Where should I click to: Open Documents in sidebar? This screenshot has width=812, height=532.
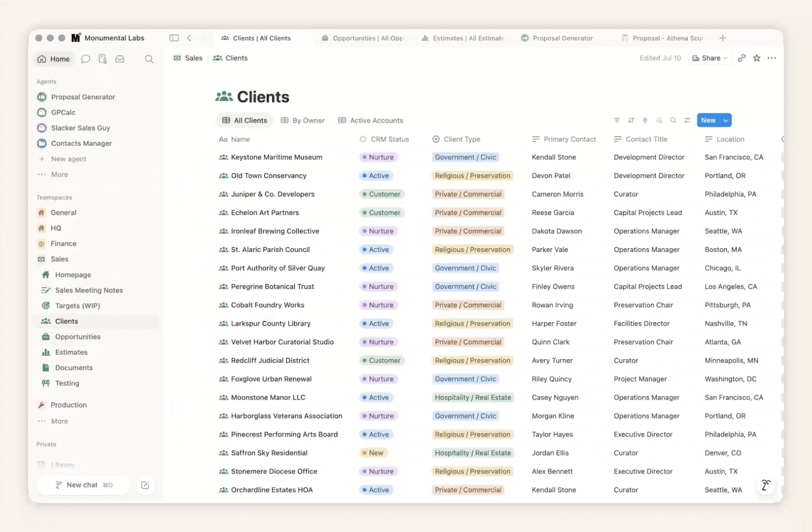click(74, 368)
